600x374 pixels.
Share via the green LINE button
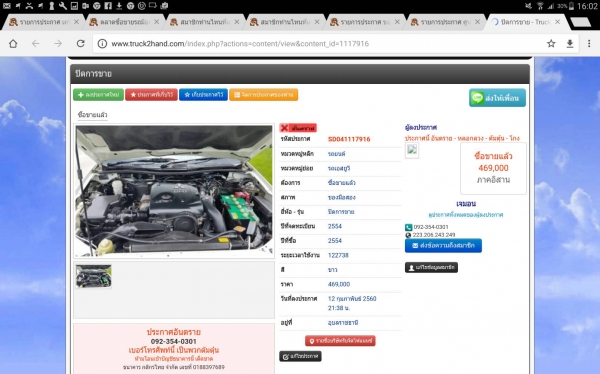coord(497,98)
